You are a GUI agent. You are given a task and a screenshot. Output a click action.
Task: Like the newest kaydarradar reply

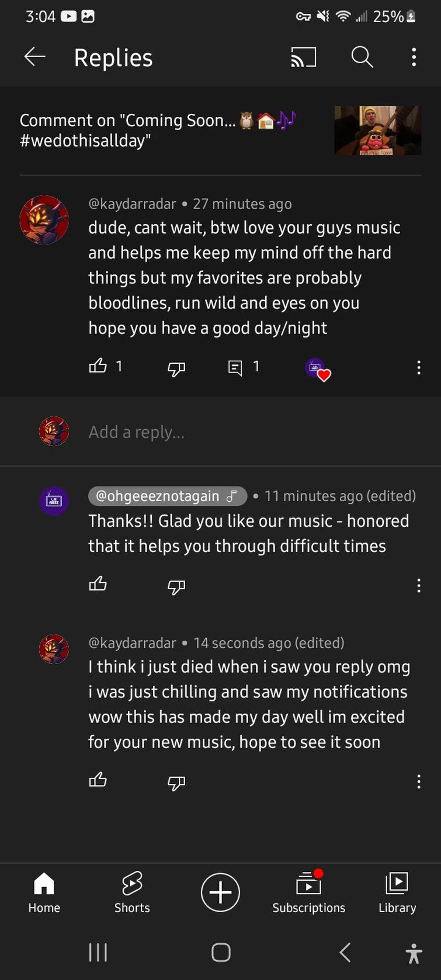[98, 780]
